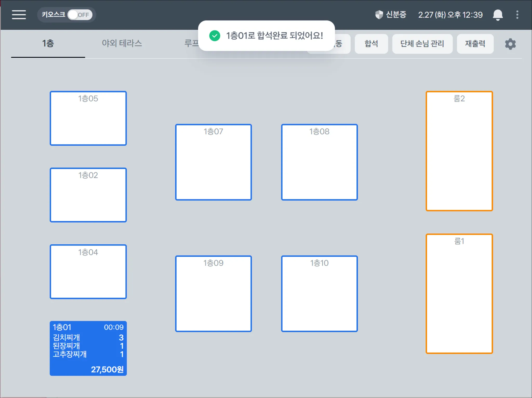Select the 1층 floor tab
This screenshot has width=532, height=398.
(x=48, y=43)
